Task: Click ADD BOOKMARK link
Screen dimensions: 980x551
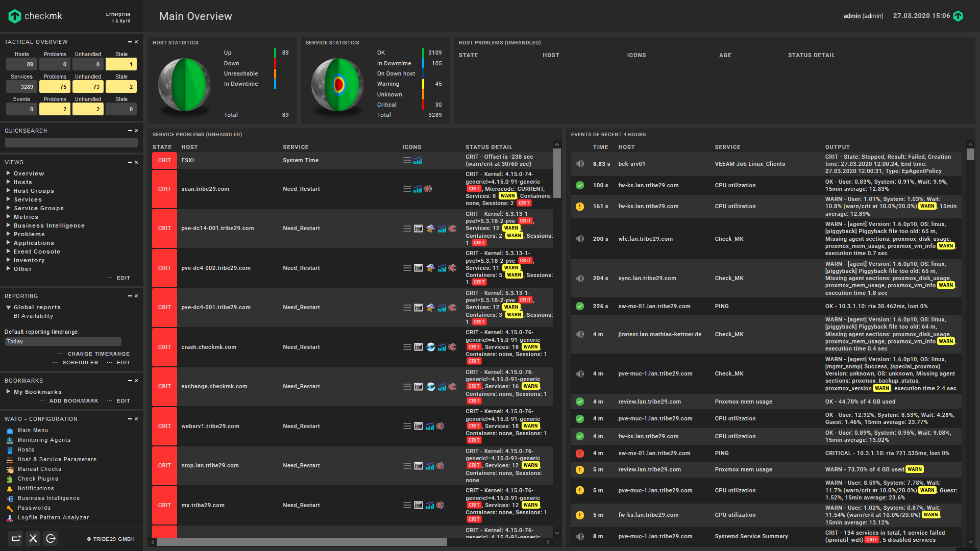Action: coord(73,401)
